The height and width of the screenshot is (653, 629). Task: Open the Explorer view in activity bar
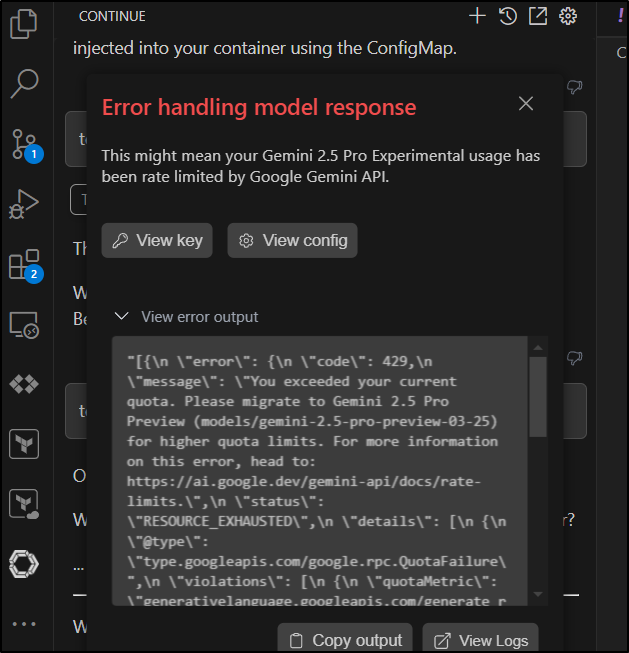24,24
